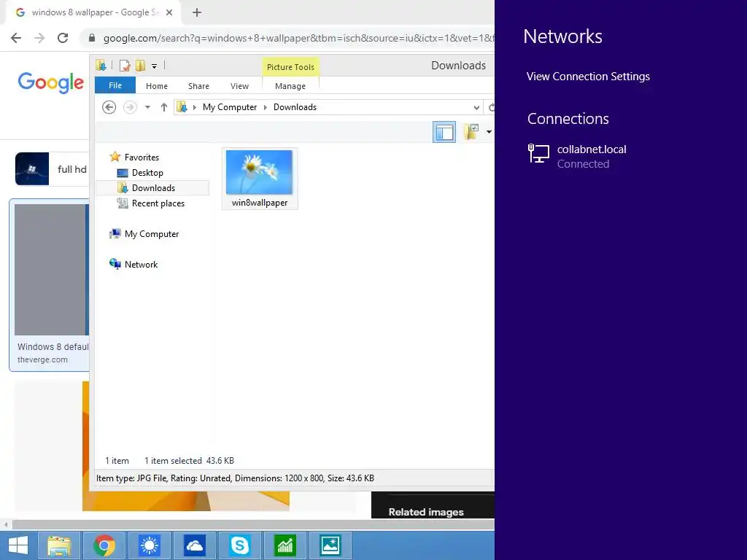Click View Connection Settings link
The height and width of the screenshot is (560, 747).
pyautogui.click(x=588, y=77)
